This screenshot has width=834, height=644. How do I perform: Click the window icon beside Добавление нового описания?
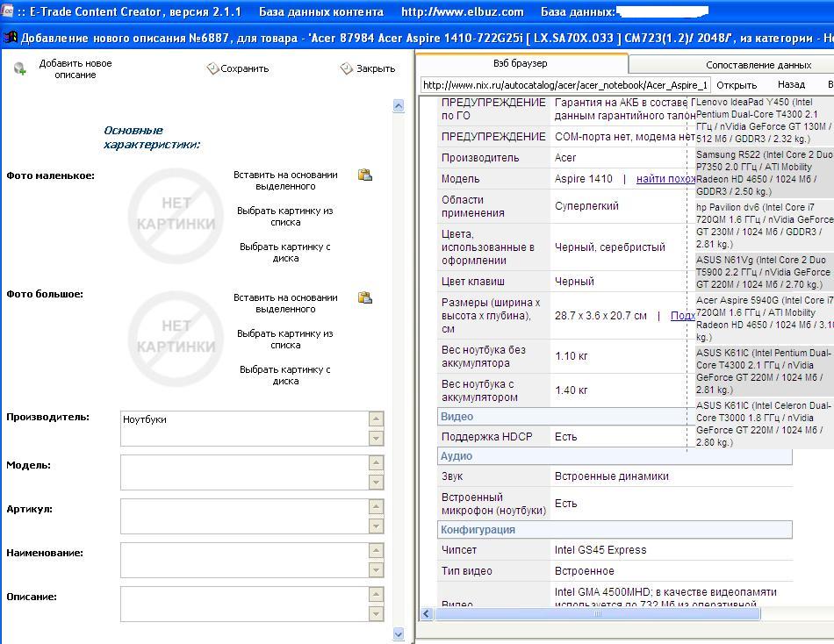pos(11,37)
